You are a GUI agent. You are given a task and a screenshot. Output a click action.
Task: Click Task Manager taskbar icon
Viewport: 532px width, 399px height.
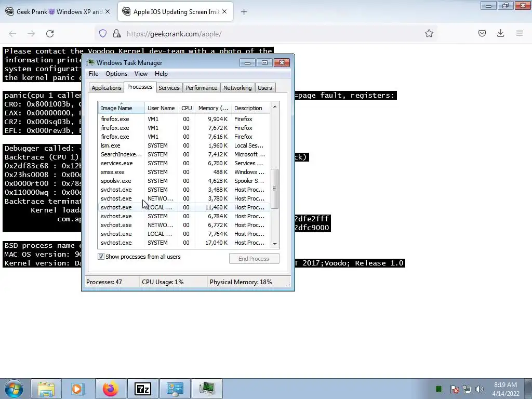click(x=207, y=389)
